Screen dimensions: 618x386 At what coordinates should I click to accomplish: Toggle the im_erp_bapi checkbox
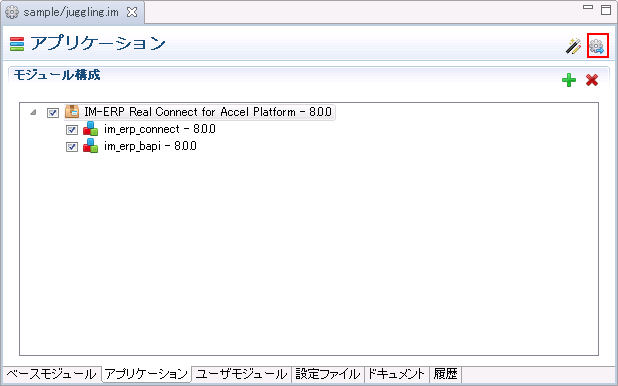72,147
